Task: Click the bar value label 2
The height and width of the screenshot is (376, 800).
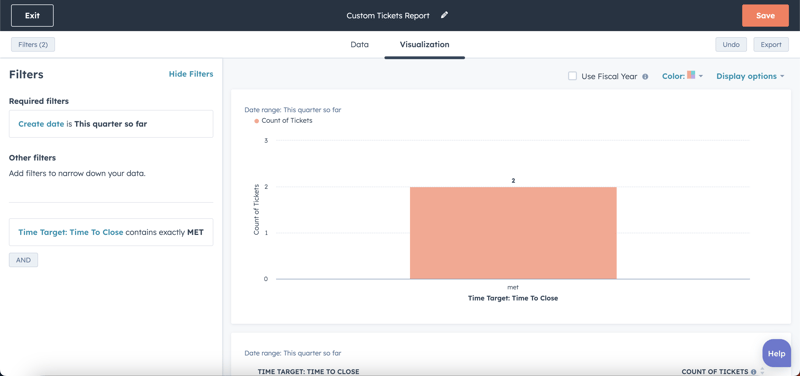Action: (513, 181)
